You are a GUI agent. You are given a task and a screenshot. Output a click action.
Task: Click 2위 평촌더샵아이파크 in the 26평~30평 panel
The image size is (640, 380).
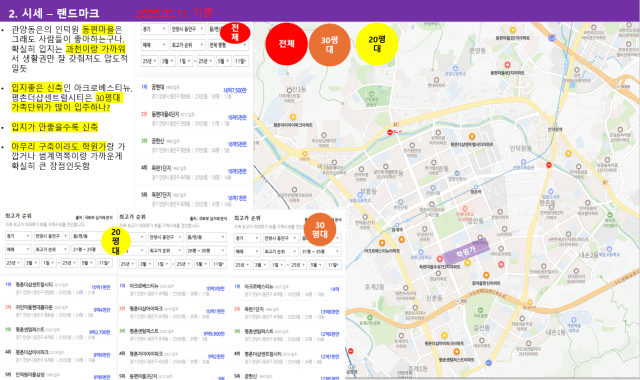(172, 312)
